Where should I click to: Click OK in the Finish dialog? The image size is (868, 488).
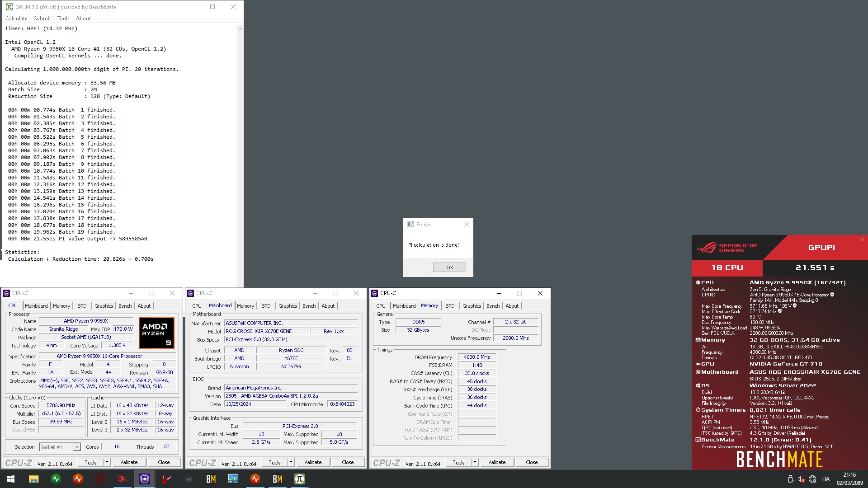click(449, 267)
